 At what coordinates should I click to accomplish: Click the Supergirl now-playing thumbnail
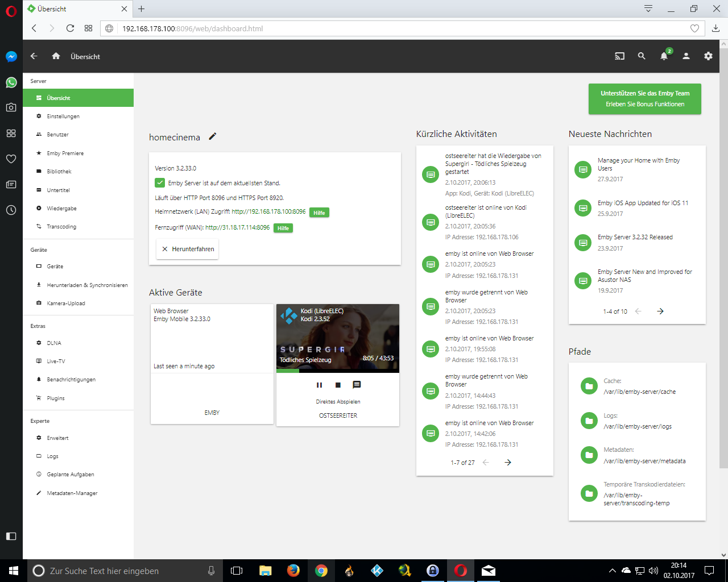338,337
